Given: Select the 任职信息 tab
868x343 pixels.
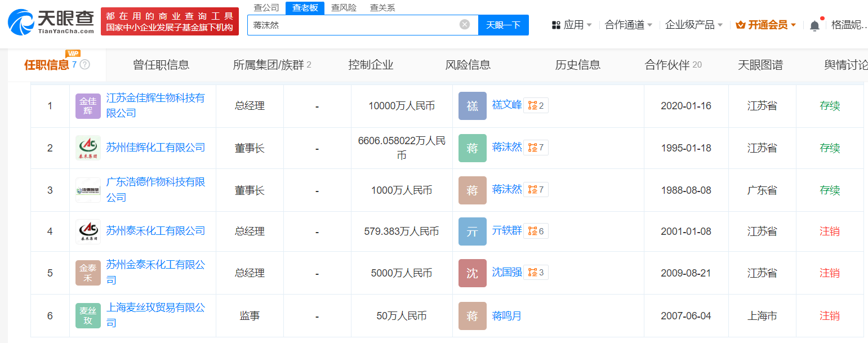Looking at the screenshot, I should 46,65.
